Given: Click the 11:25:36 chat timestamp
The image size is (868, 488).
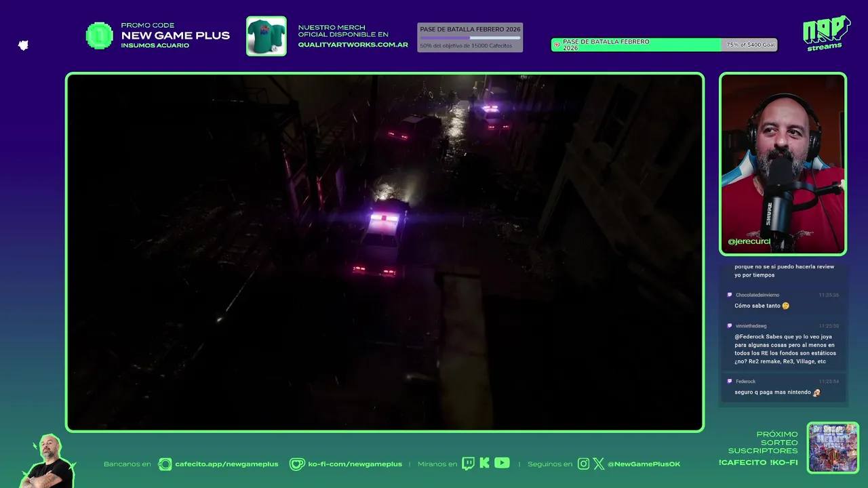Looking at the screenshot, I should point(829,295).
